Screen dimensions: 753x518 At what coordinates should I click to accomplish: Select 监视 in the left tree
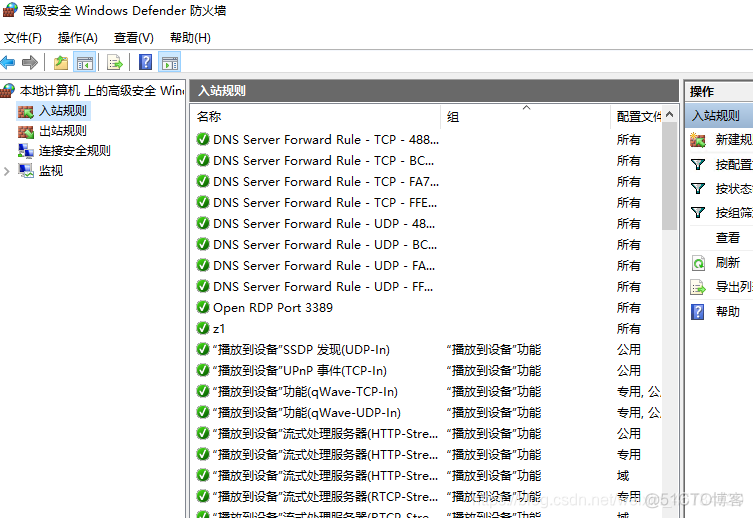tap(51, 170)
